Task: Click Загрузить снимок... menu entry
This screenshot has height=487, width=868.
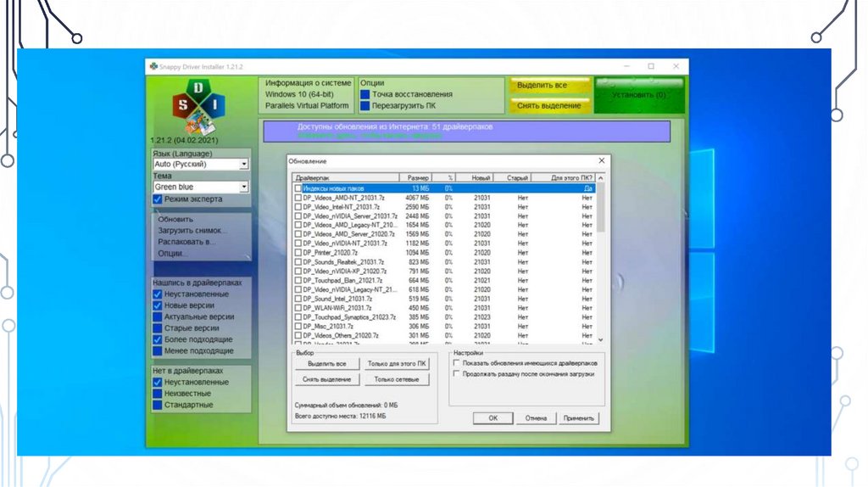Action: tap(191, 231)
